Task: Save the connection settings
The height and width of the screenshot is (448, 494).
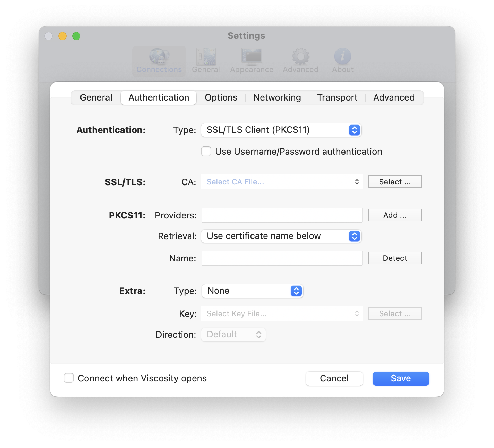Action: (x=401, y=379)
